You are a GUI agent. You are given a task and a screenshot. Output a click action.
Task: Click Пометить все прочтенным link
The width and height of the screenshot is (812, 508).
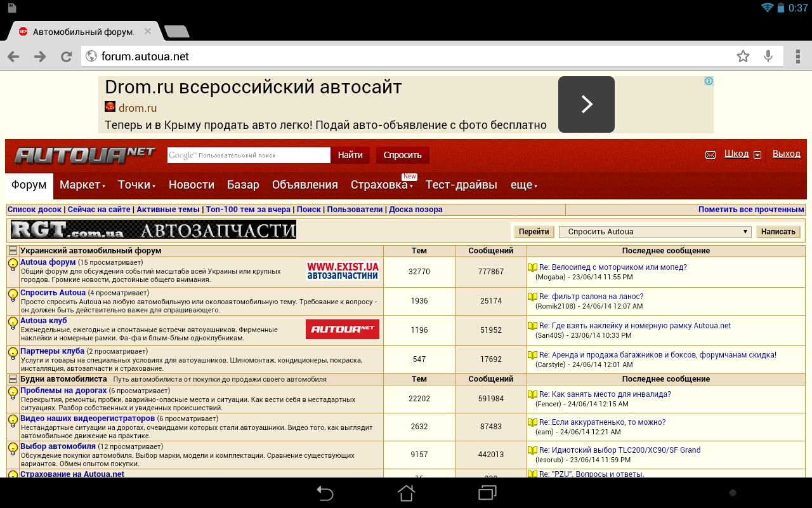pos(751,210)
